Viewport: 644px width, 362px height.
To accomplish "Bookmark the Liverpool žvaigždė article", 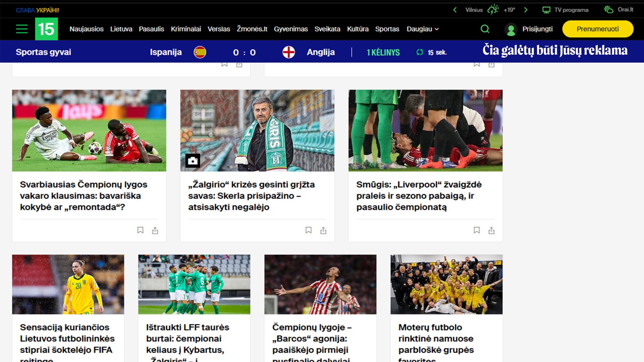I will pos(477,230).
